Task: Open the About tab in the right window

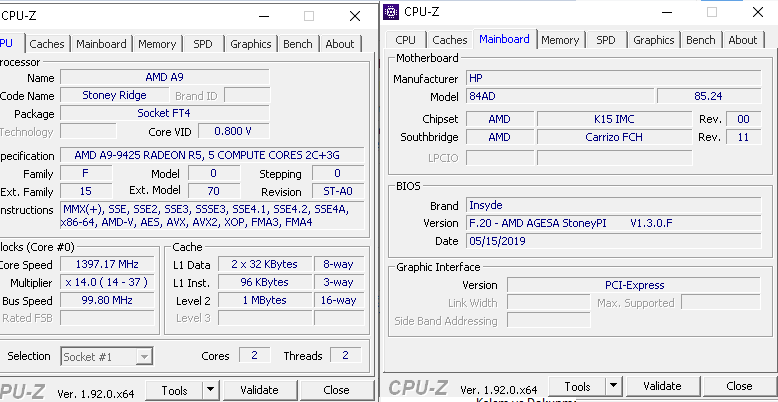Action: click(x=742, y=40)
